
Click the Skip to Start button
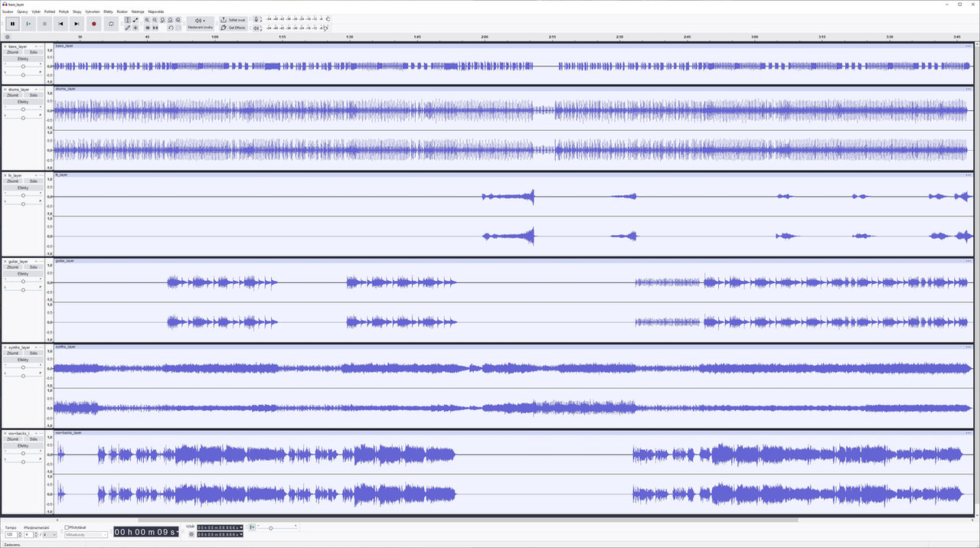(x=60, y=24)
